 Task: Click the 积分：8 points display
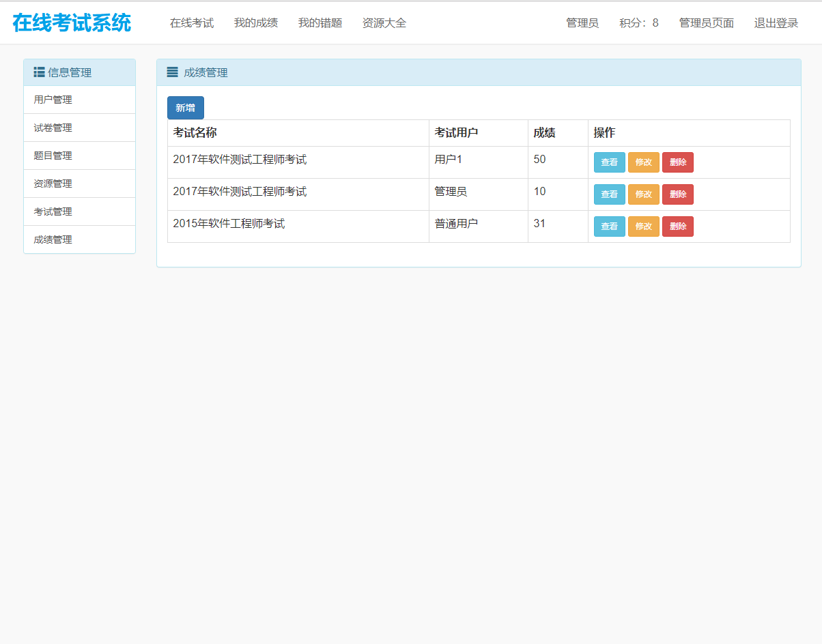[638, 22]
